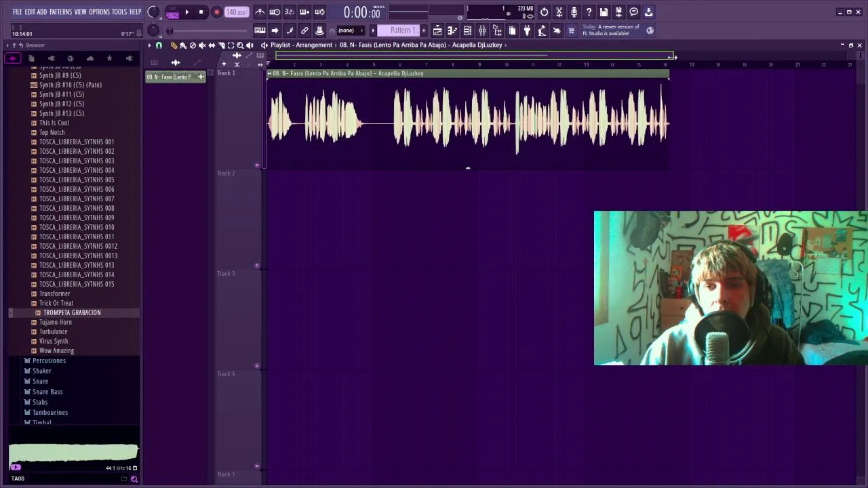Select the Paint brush tool in Playlist
The width and height of the screenshot is (868, 488).
[x=183, y=45]
